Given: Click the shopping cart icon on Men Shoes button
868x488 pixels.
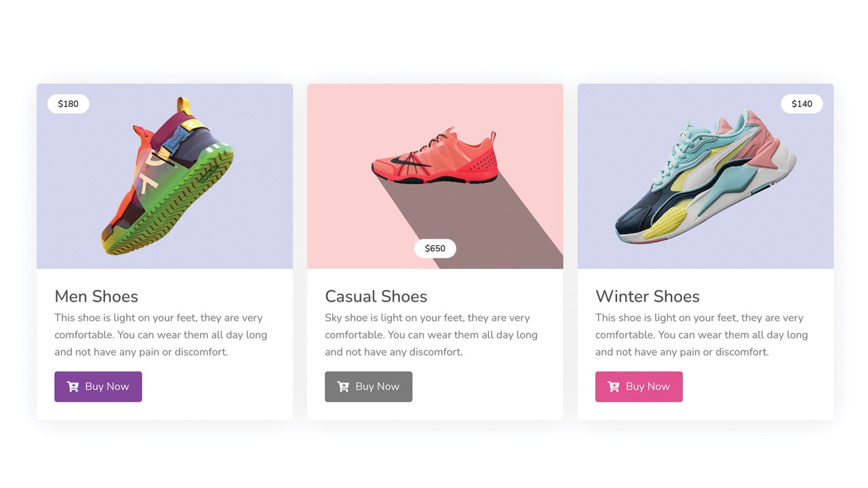Looking at the screenshot, I should (x=72, y=386).
